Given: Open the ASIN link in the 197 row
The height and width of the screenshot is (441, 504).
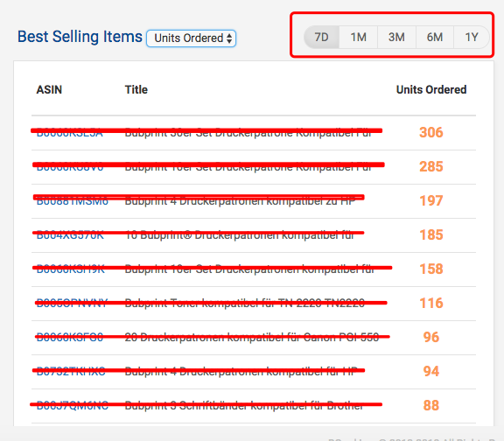Looking at the screenshot, I should point(73,201).
